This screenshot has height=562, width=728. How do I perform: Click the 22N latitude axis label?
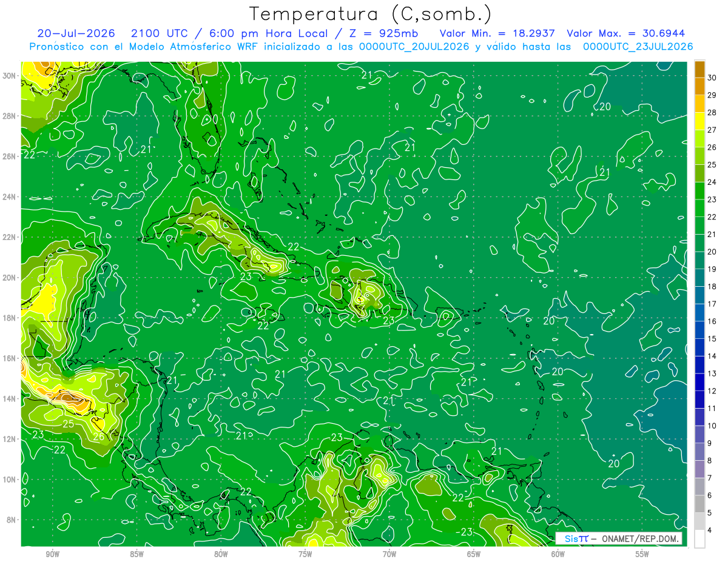click(9, 237)
